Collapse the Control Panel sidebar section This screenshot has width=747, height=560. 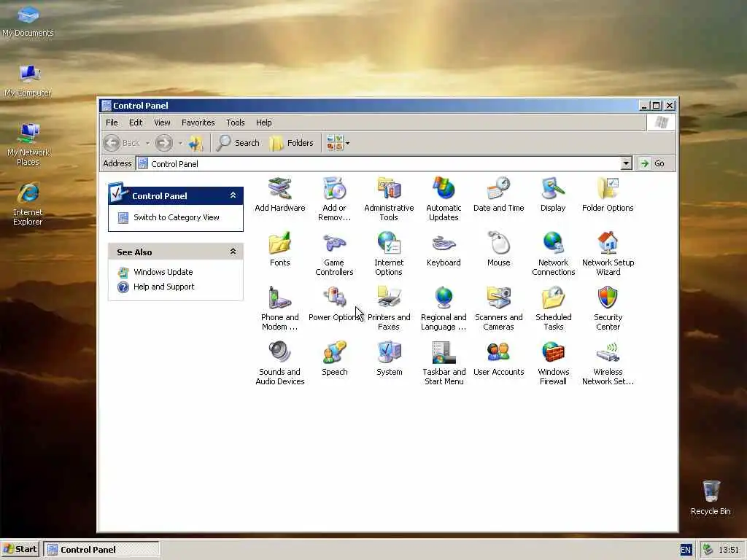point(233,195)
